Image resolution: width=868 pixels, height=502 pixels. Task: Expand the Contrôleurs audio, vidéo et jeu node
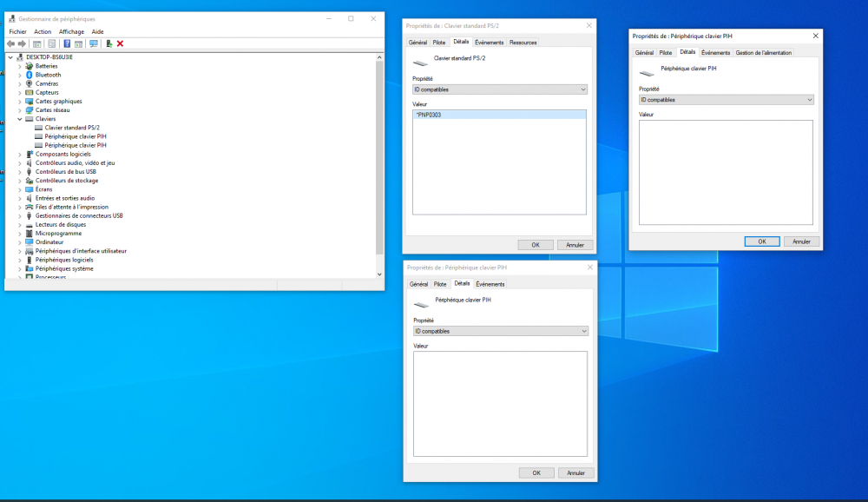click(x=20, y=163)
